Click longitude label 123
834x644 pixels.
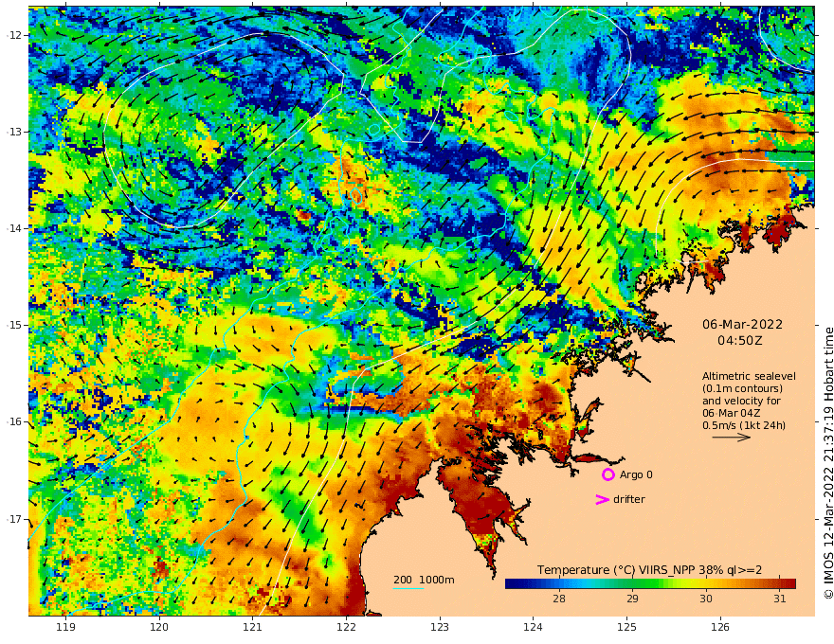pos(440,627)
